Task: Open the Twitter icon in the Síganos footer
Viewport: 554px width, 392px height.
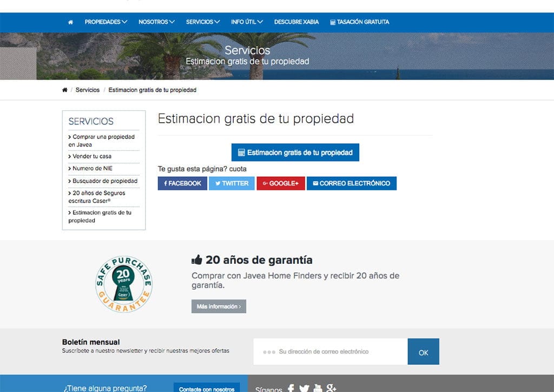Action: tap(304, 388)
